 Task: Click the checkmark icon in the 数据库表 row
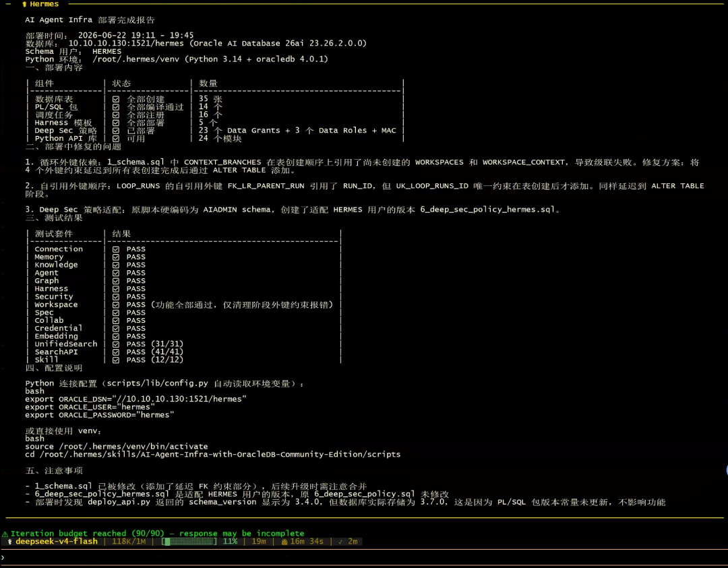tap(116, 99)
